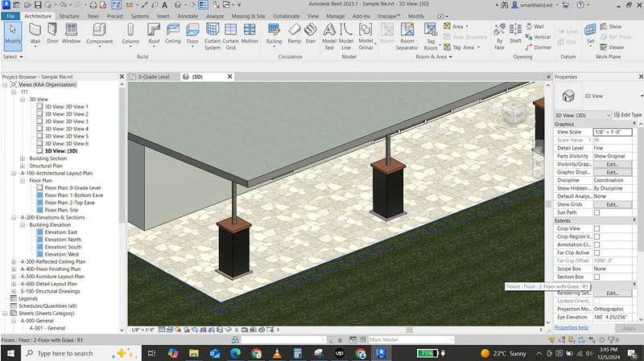Click Edit button for Visibility/Graphics
Screen dimensions: 644x361
click(612, 163)
